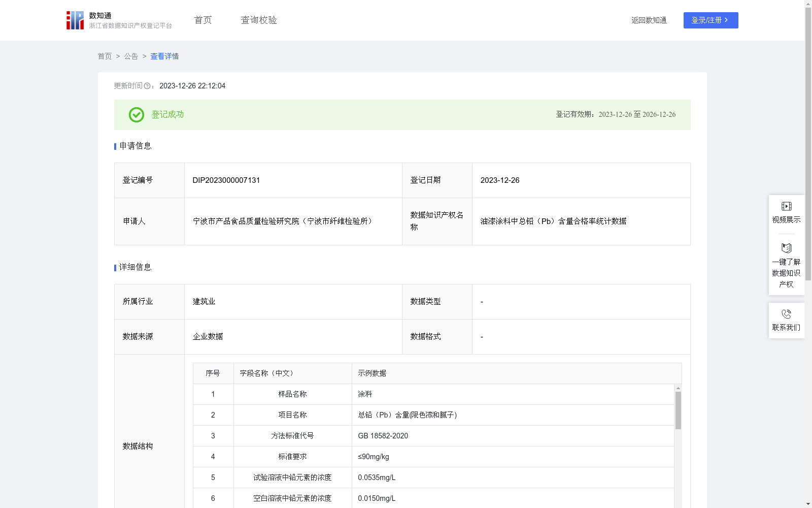Go to 公告 in the breadcrumb
Image resolution: width=812 pixels, height=508 pixels.
click(131, 56)
